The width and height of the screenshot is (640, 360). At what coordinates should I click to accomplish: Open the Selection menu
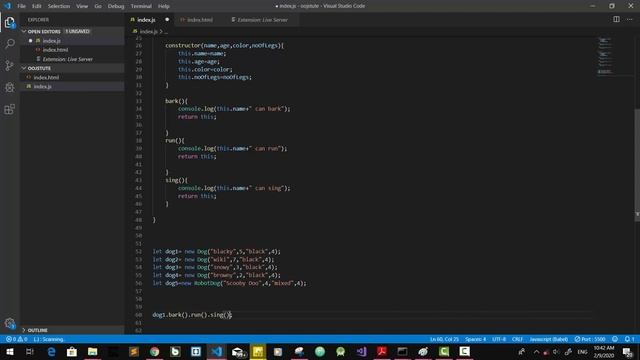coord(59,6)
